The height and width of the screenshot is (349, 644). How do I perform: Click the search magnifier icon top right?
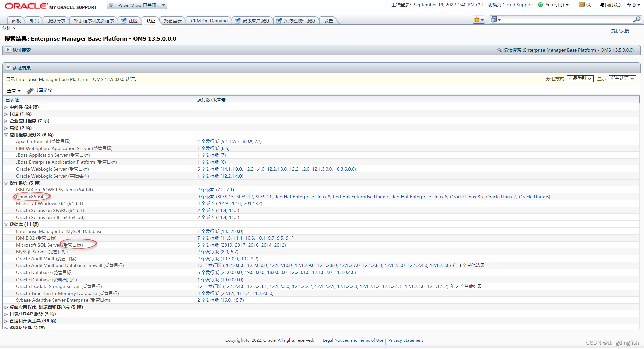tap(636, 19)
